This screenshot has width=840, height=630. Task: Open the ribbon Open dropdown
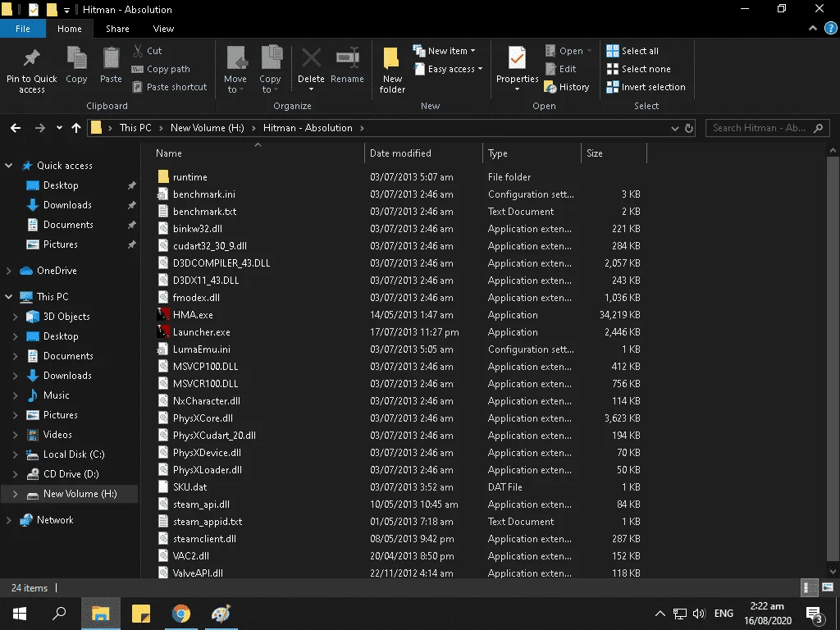point(568,50)
